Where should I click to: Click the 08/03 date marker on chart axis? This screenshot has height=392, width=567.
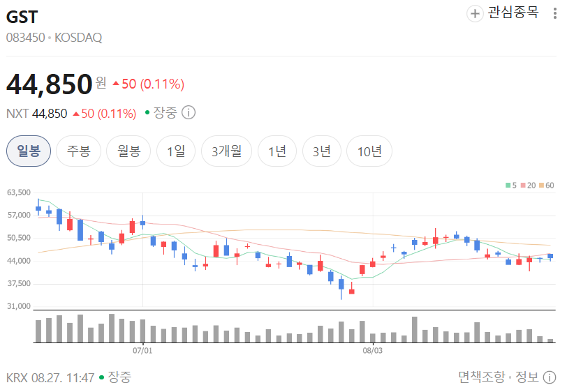tap(372, 350)
